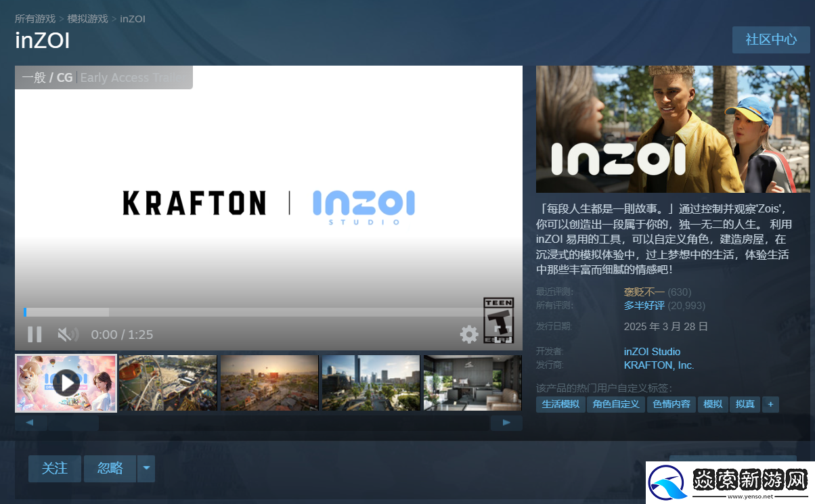Open the 角色自定义 tag
Viewport: 815px width, 504px height.
point(615,405)
